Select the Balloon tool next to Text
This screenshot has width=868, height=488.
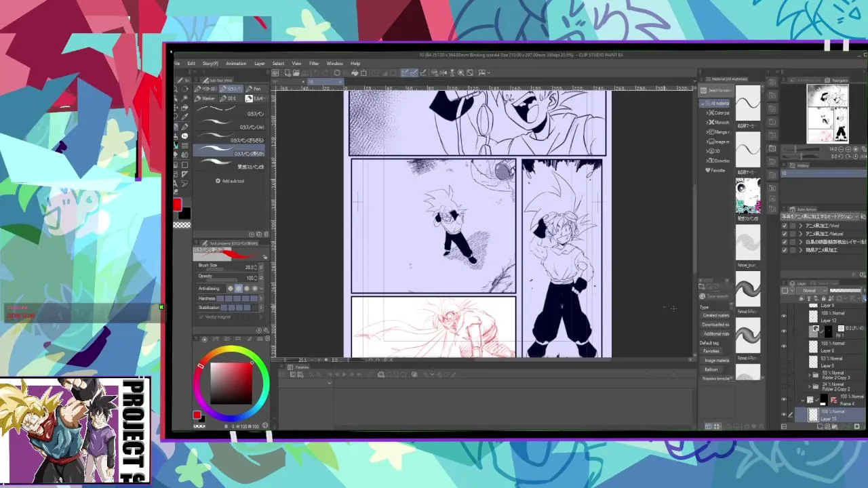(184, 183)
